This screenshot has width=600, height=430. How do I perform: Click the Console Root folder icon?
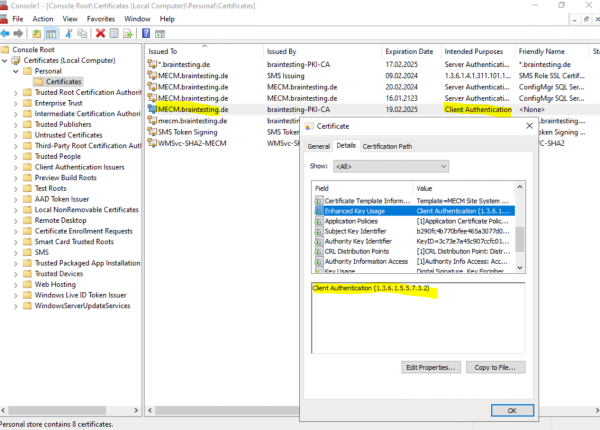(x=5, y=49)
